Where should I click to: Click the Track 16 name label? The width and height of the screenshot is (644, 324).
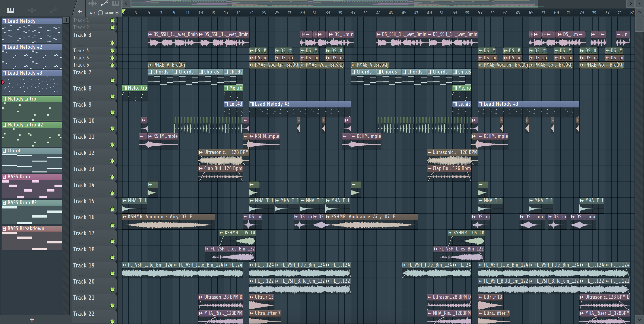[x=84, y=217]
